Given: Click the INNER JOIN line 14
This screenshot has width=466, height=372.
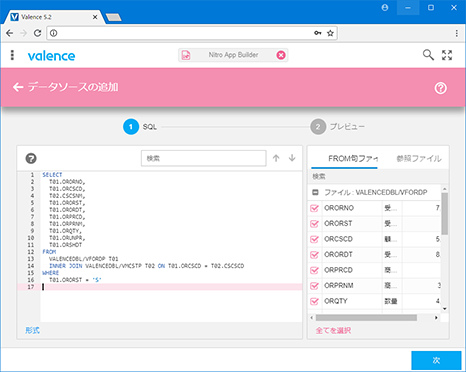Looking at the screenshot, I should [146, 266].
